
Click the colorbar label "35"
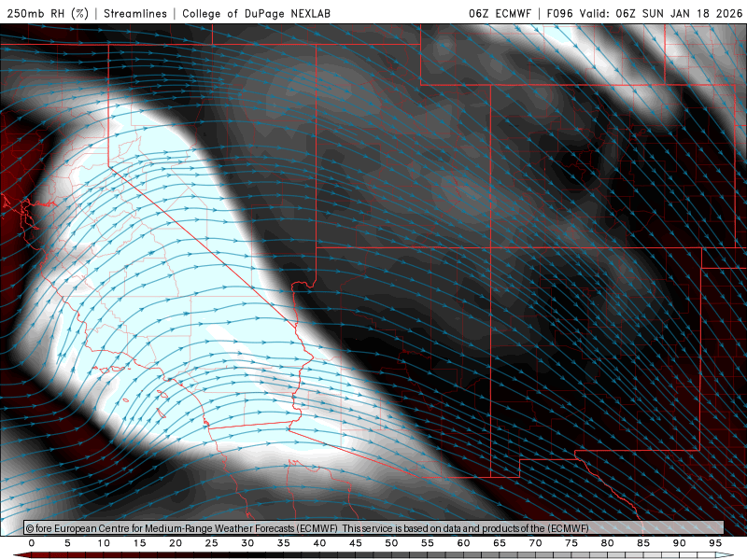(284, 543)
